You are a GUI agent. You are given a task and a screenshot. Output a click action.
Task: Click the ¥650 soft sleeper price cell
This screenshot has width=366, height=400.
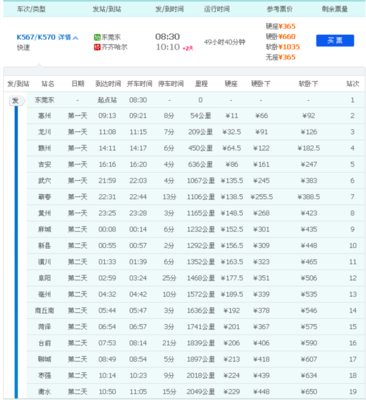click(x=309, y=392)
